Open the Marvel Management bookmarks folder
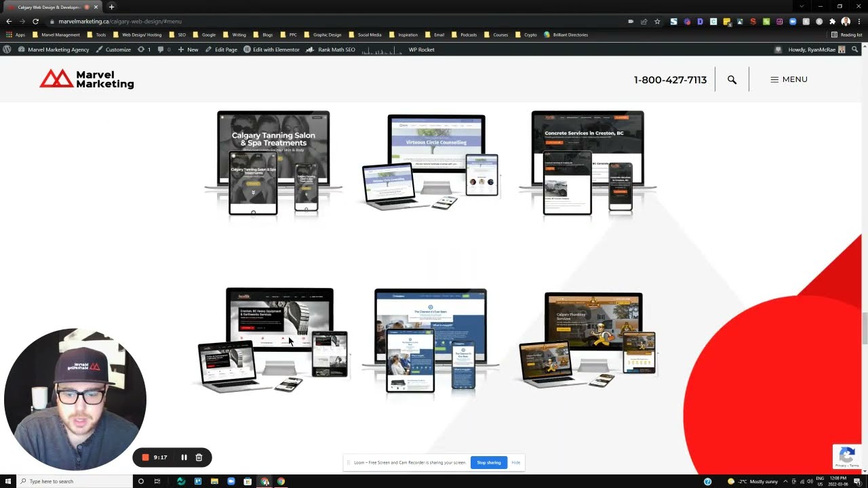The width and height of the screenshot is (868, 488). 56,35
